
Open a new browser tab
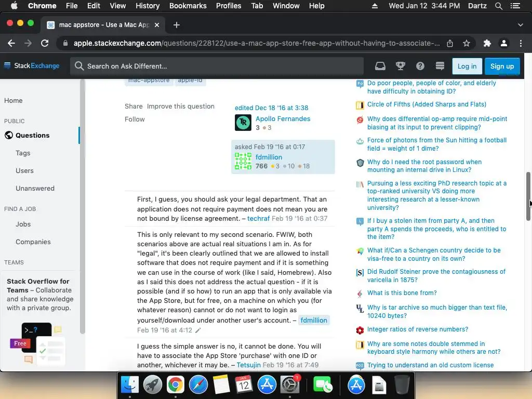point(177,25)
